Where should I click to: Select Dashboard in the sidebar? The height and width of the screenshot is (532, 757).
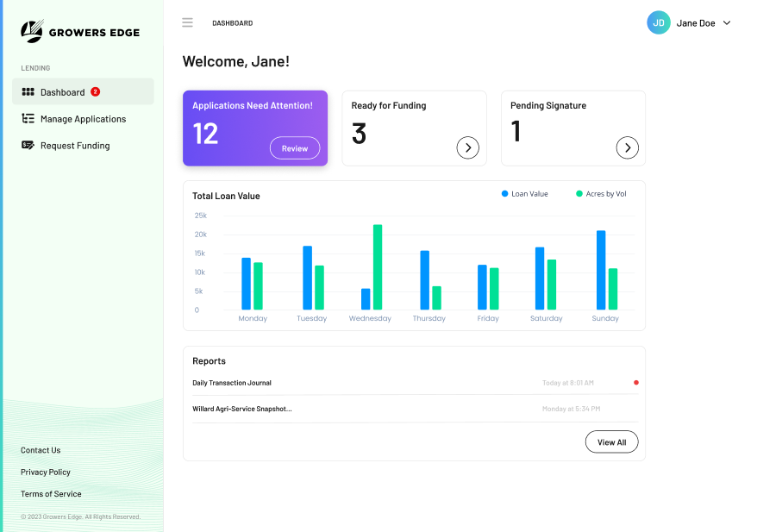tap(83, 91)
